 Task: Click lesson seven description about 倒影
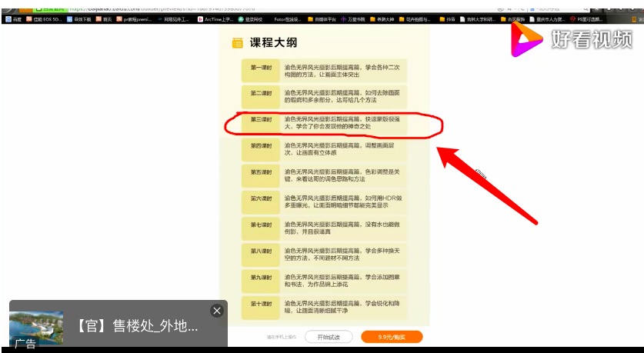(342, 228)
